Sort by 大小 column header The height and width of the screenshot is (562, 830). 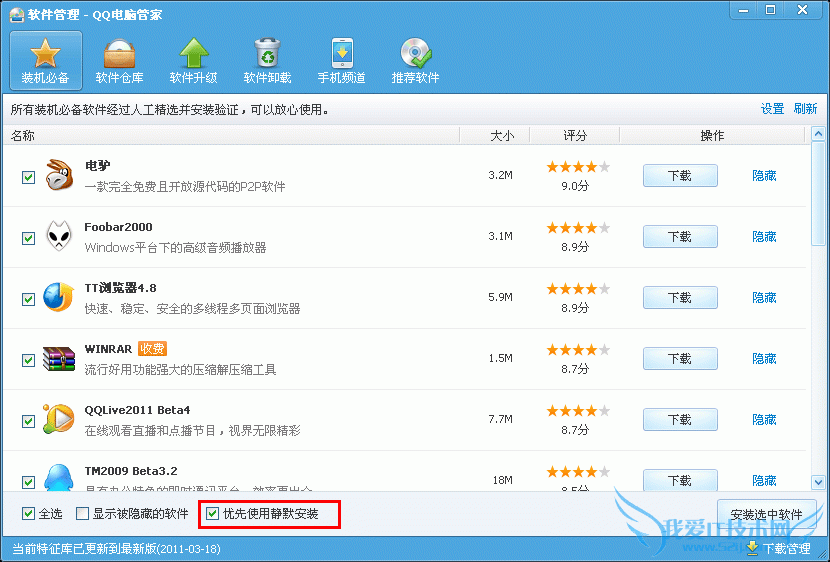pos(495,135)
